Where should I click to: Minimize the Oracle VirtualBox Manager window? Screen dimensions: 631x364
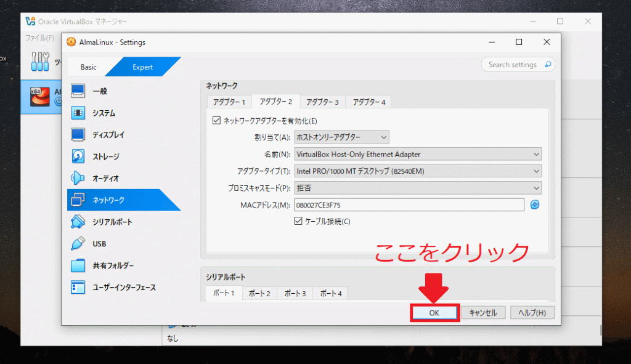(x=533, y=22)
